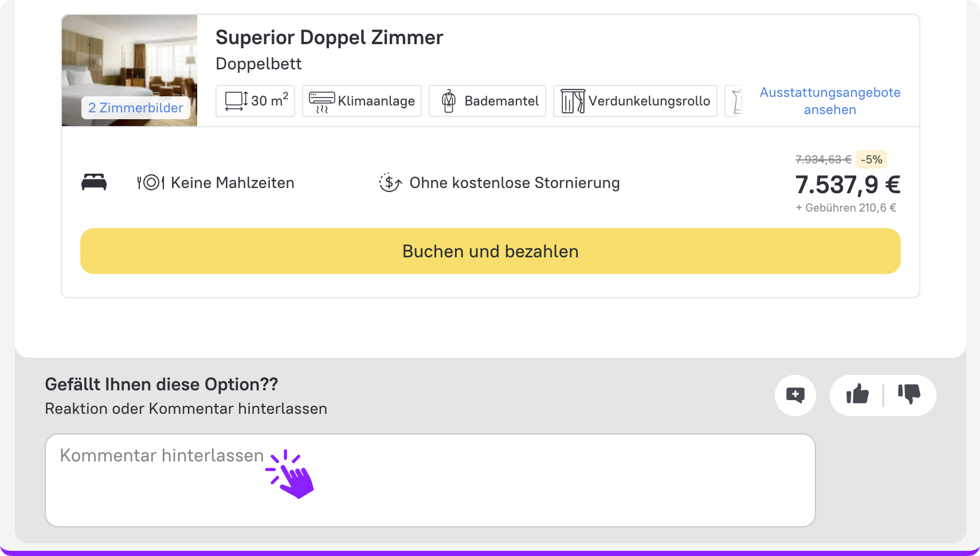The height and width of the screenshot is (556, 980).
Task: Focus the Kommentar hinterlassen text field
Action: point(430,480)
